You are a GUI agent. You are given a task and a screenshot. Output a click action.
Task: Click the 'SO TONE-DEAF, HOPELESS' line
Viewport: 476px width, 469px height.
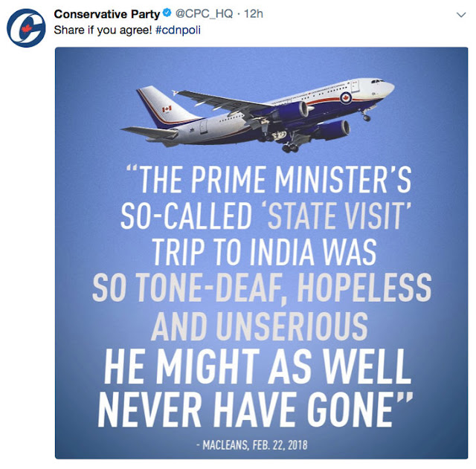[262, 288]
